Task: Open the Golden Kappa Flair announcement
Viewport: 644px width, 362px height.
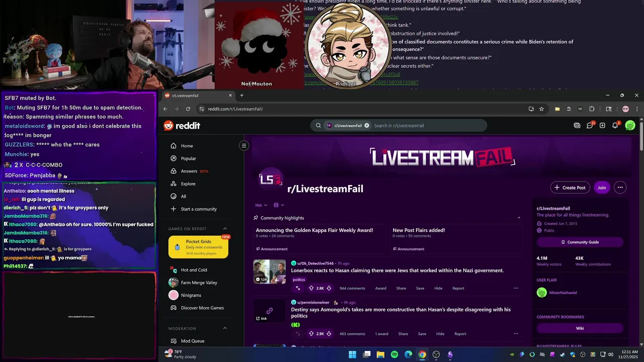Action: click(x=314, y=230)
